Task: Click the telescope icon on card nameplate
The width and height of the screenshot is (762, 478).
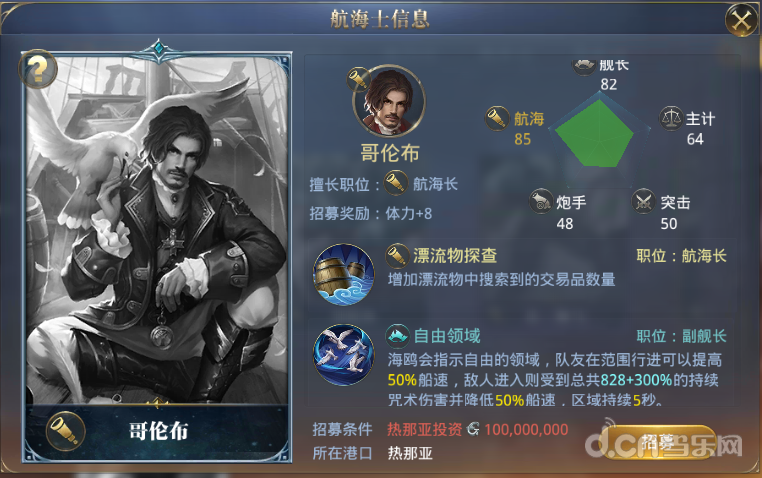Action: point(66,431)
